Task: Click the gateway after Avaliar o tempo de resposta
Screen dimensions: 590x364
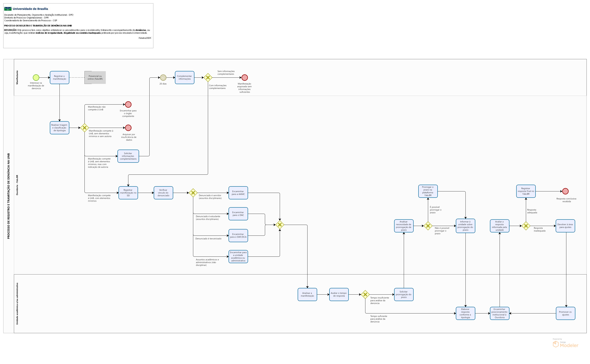Action: [365, 294]
